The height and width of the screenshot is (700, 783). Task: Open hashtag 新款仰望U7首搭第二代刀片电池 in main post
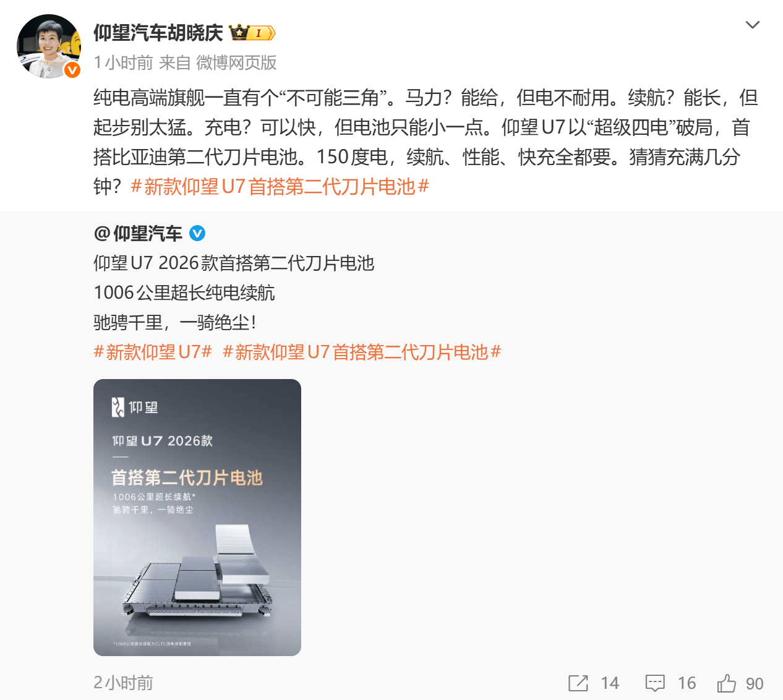[280, 186]
